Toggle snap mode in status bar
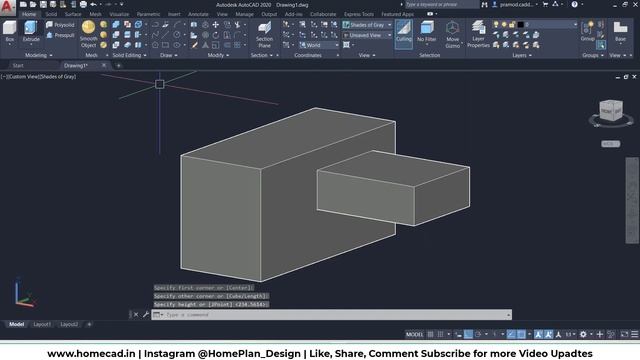 pos(440,334)
